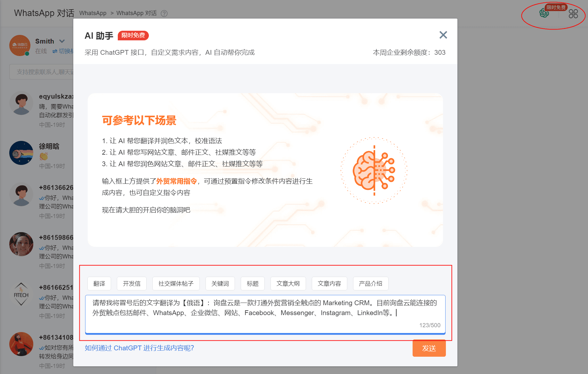This screenshot has height=374, width=588.
Task: Click the 123/500 character counter
Action: pyautogui.click(x=430, y=325)
